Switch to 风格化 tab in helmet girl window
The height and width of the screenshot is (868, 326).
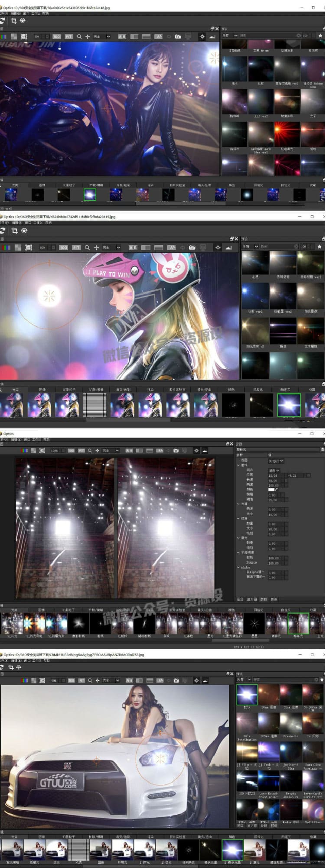[x=258, y=390]
